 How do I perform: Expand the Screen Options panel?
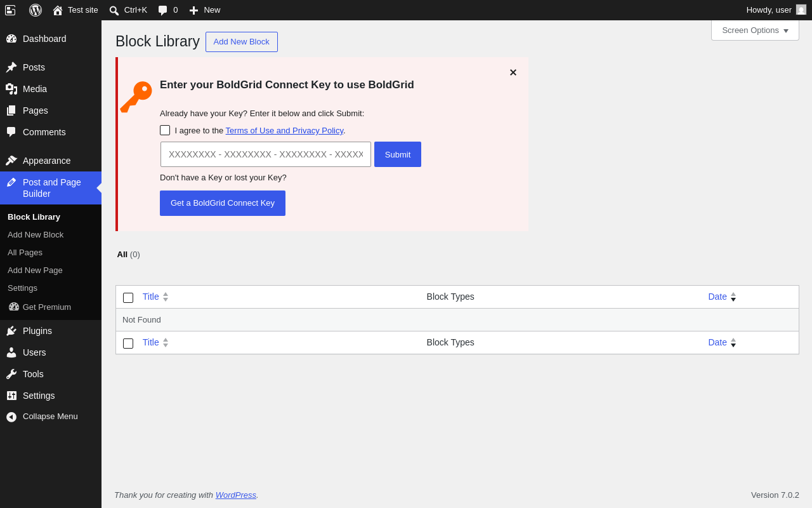755,30
